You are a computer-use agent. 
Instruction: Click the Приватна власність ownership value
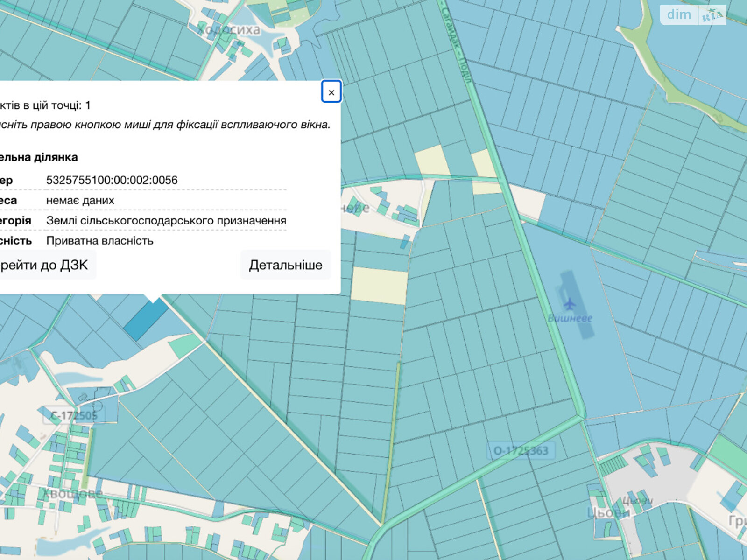tap(99, 241)
